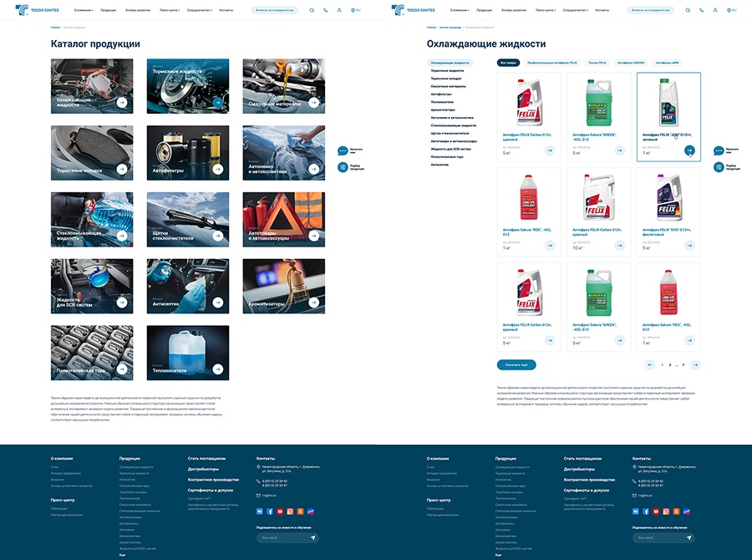The width and height of the screenshot is (752, 560).
Task: Click the arrow on the FELIX EVO violet antifreeze card
Action: (689, 245)
